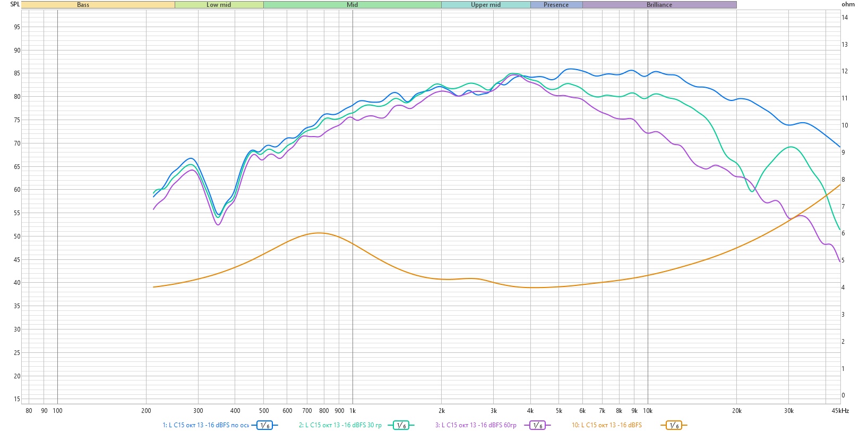Click the 100 Hz frequency axis tick label
Viewport: 868px width, 431px height.
coord(57,411)
